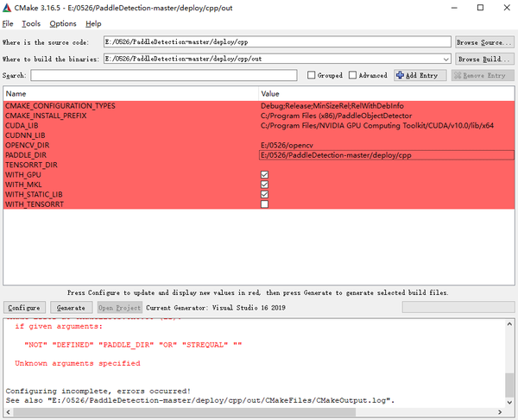Select the PADDLE_DIR entry name

(x=26, y=155)
